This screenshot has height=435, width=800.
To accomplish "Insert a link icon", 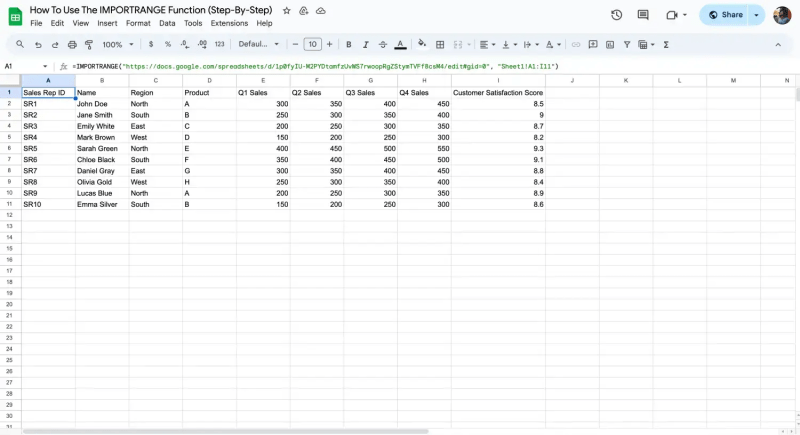I will click(576, 45).
